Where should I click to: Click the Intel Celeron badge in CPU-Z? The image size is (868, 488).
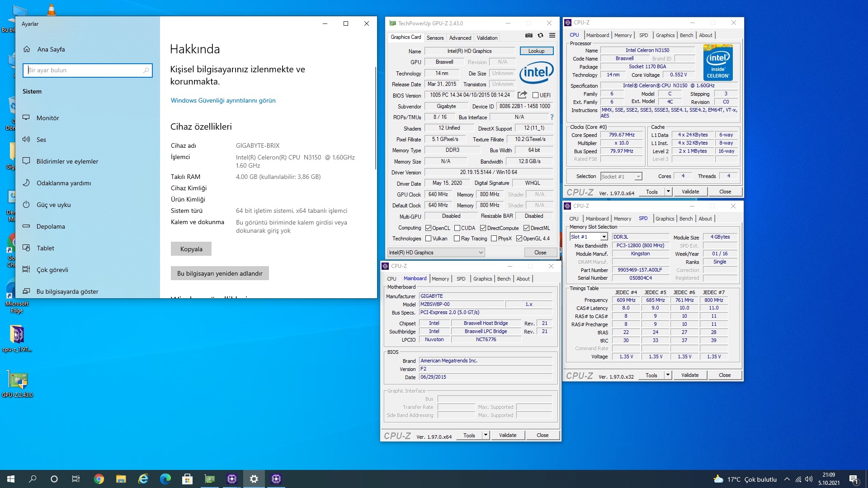[x=718, y=63]
